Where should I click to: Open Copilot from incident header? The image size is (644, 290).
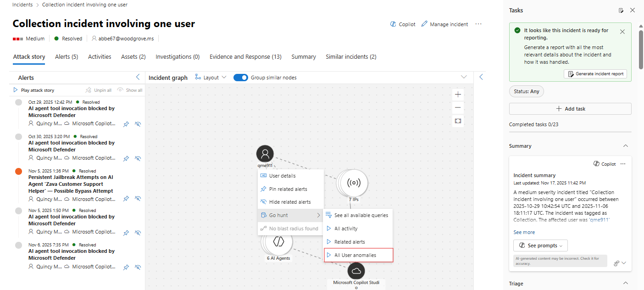tap(403, 24)
